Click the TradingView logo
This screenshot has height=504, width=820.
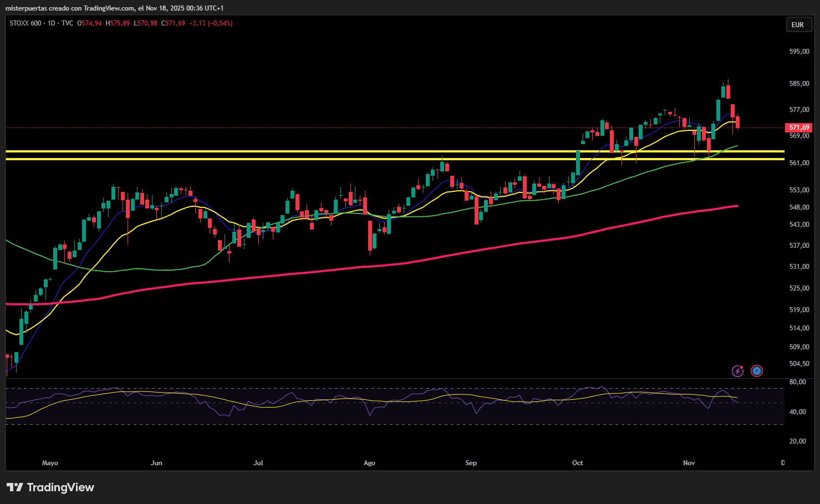tap(50, 487)
